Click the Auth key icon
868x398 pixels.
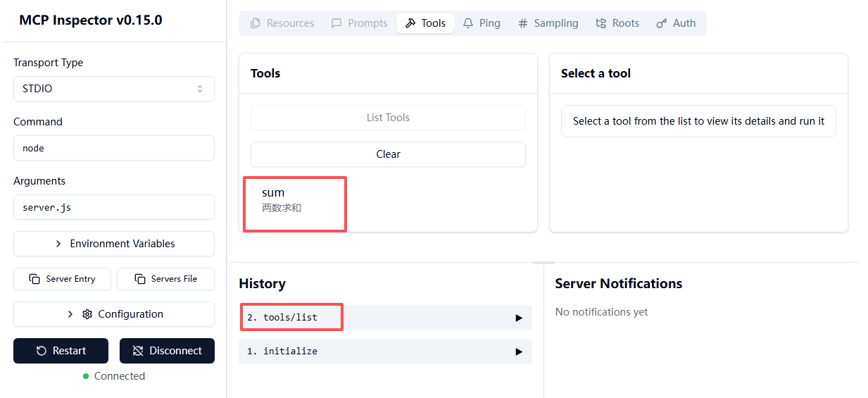tap(661, 23)
